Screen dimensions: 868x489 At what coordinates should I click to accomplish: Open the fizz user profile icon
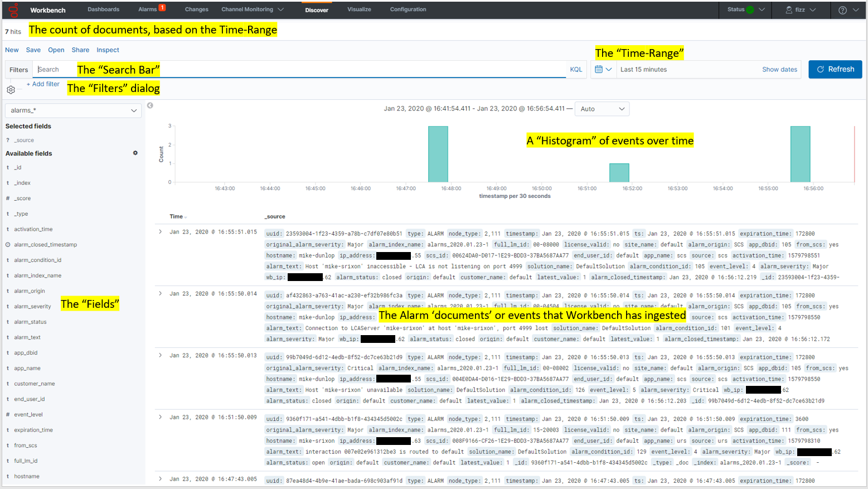789,9
